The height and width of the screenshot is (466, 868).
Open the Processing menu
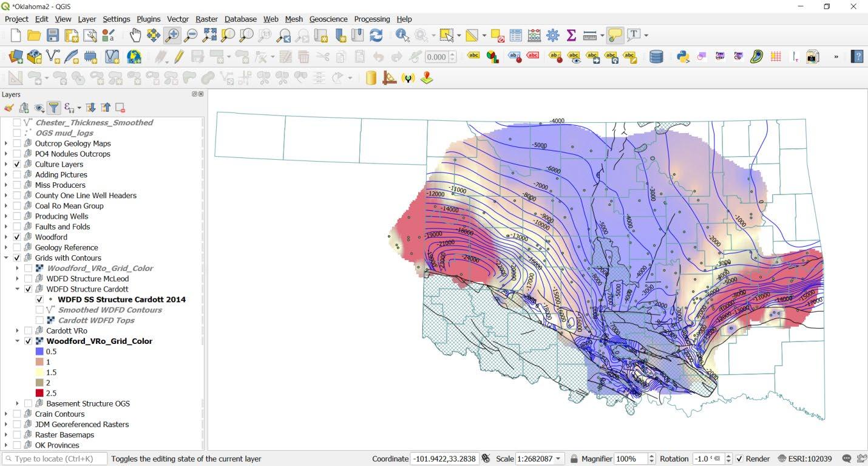coord(372,19)
